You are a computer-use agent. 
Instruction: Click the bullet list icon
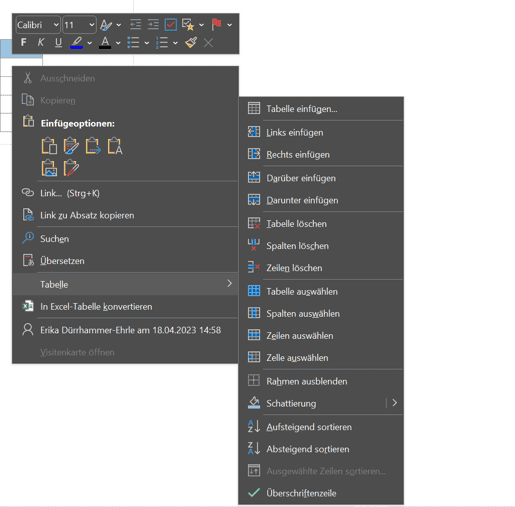(x=133, y=42)
